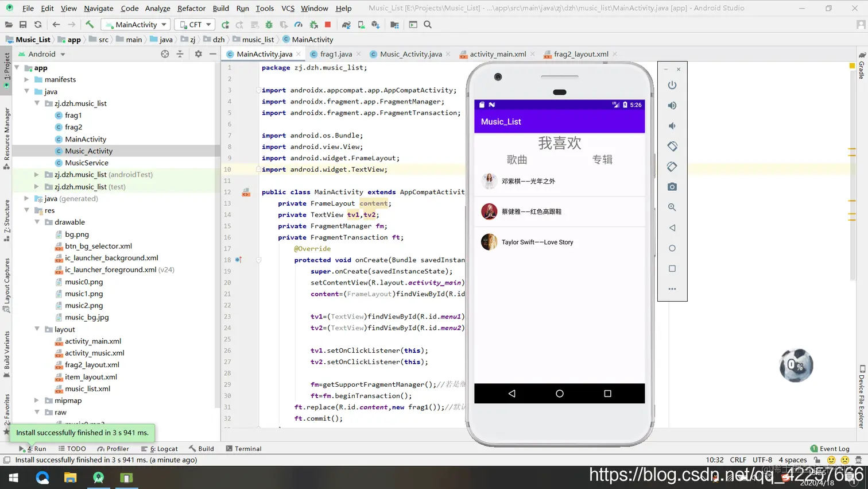Open the profiler gauge icon in the toolbar
Image resolution: width=868 pixels, height=489 pixels.
[299, 25]
